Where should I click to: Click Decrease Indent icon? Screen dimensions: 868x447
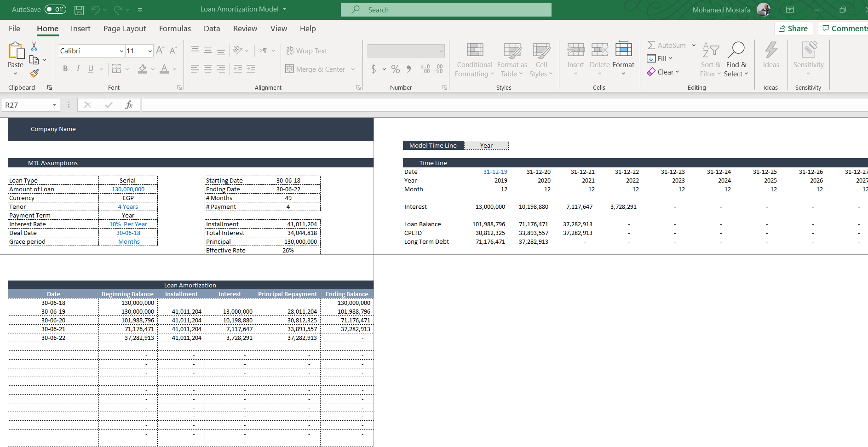[x=238, y=69]
